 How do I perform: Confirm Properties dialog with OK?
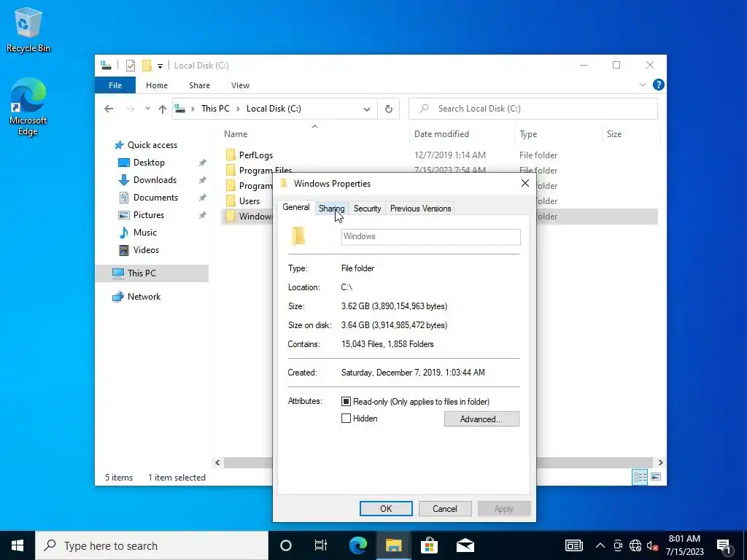pyautogui.click(x=386, y=508)
